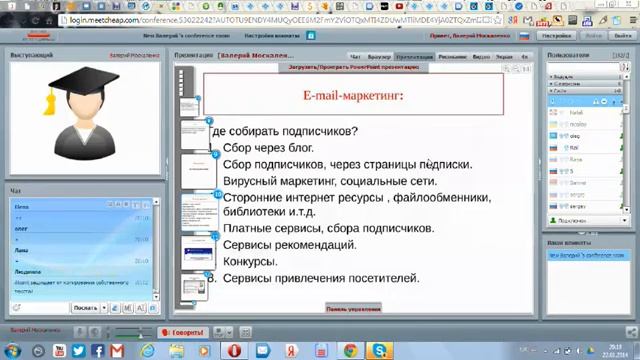Viewport: 640px width, 360px height.
Task: Click the warning icon in highlighted user row
Action: pyautogui.click(x=596, y=101)
